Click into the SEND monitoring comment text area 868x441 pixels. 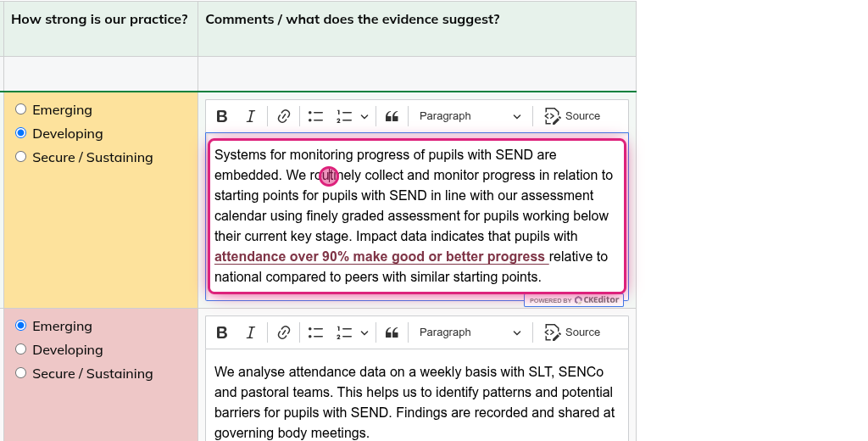(x=417, y=216)
